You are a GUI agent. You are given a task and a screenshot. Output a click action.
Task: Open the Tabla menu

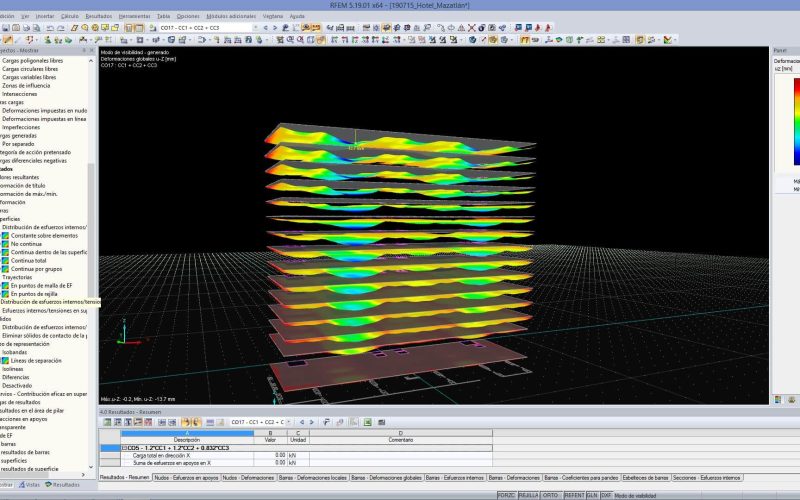pyautogui.click(x=163, y=16)
